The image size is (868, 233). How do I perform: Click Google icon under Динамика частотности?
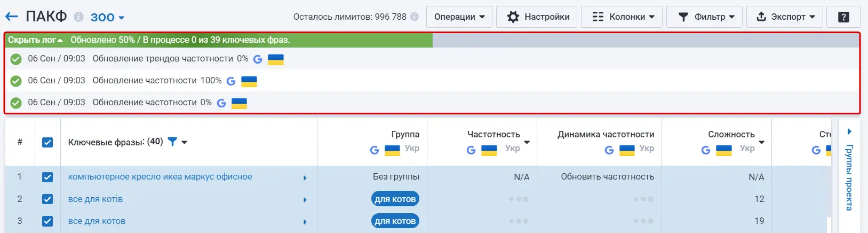pos(609,150)
